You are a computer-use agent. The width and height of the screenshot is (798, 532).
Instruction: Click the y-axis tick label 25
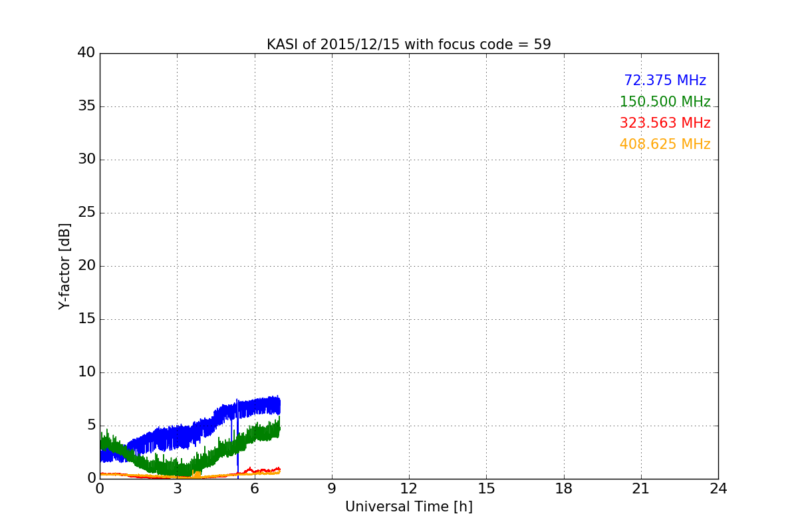coord(86,213)
